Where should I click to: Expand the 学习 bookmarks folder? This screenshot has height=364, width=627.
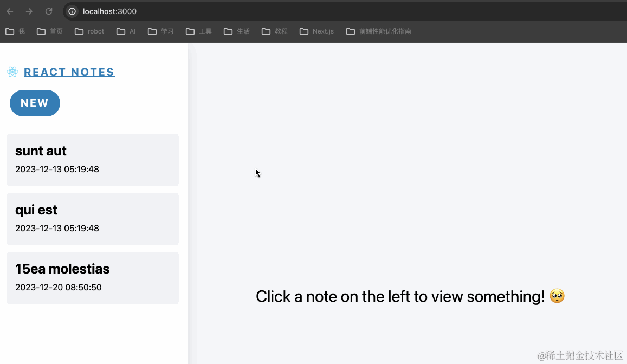point(160,31)
